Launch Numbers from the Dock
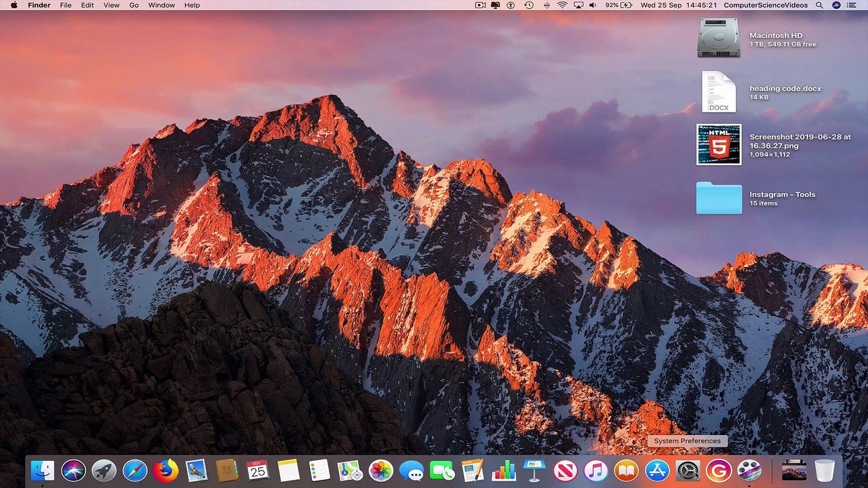Viewport: 868px width, 488px height. click(504, 470)
